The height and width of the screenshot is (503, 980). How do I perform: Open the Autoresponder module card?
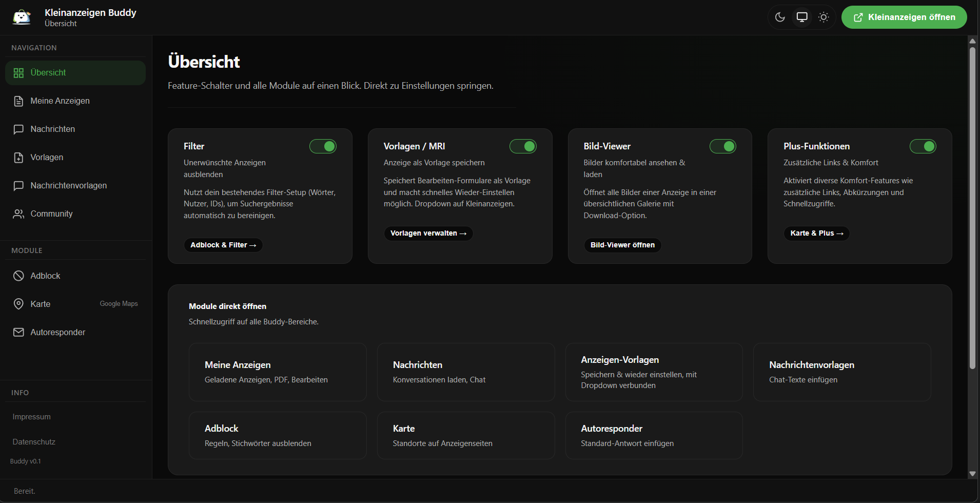point(654,435)
